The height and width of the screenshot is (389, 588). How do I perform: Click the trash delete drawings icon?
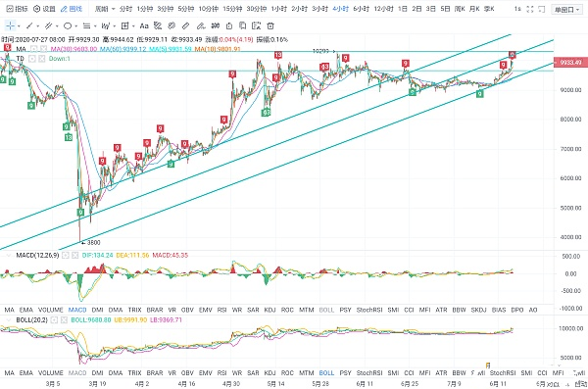(270, 25)
